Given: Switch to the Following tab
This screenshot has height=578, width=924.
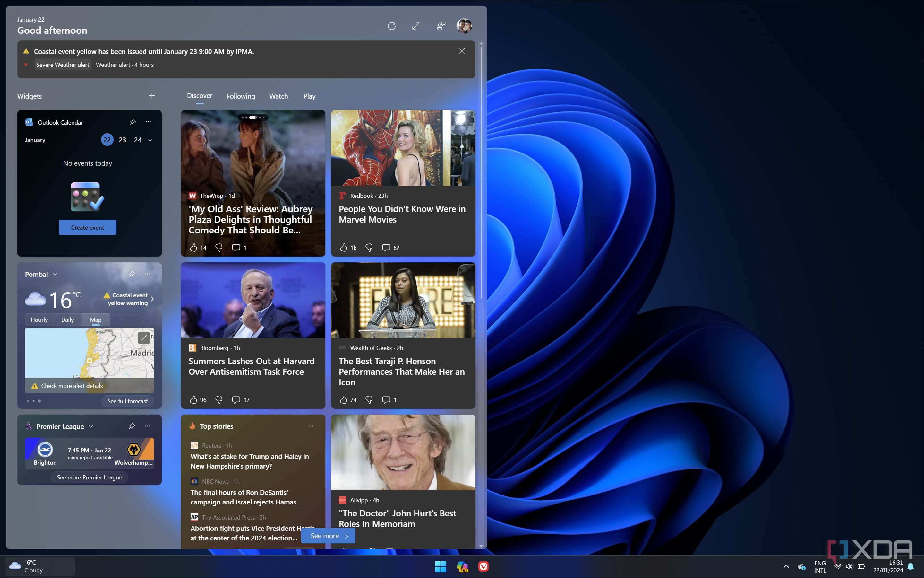Looking at the screenshot, I should pos(241,96).
